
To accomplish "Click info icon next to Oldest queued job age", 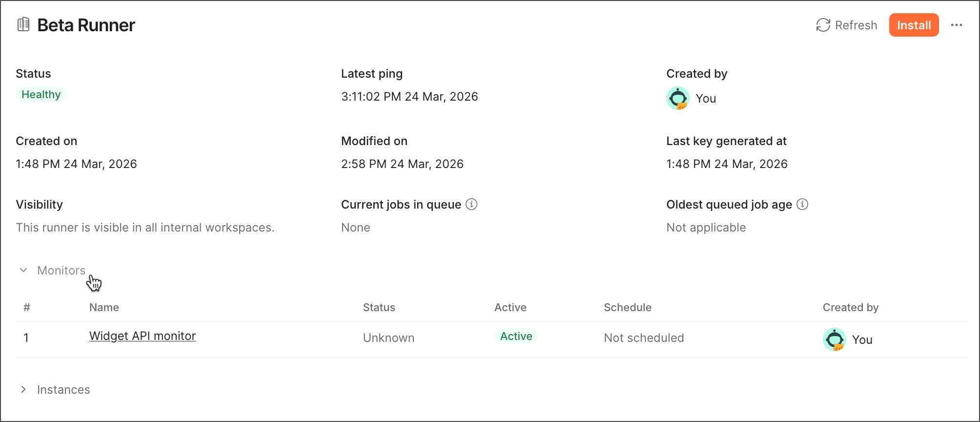I will click(802, 204).
